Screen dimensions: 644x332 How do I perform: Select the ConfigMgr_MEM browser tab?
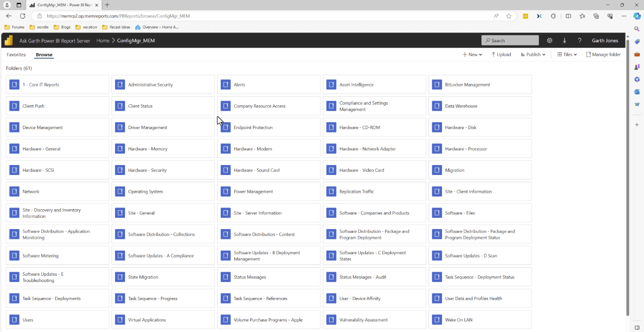click(63, 5)
